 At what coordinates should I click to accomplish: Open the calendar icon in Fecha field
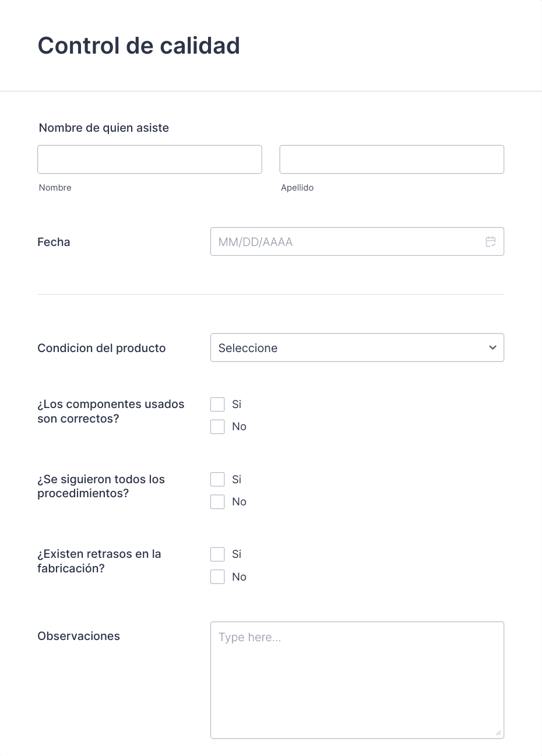491,241
